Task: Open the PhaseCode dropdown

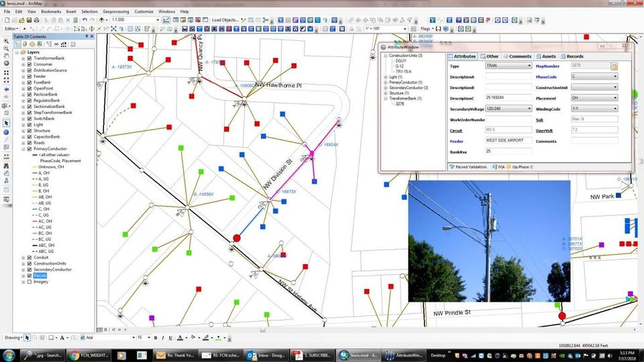Action: click(x=615, y=76)
